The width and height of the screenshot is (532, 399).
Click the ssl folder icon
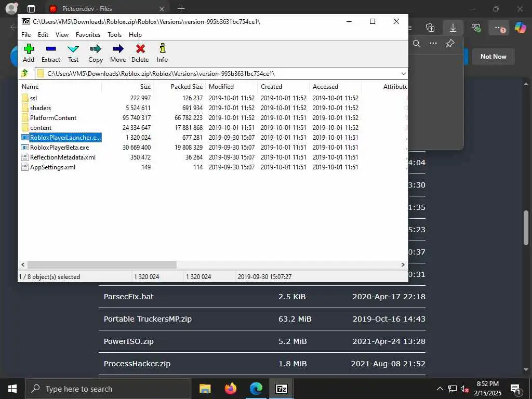(25, 98)
